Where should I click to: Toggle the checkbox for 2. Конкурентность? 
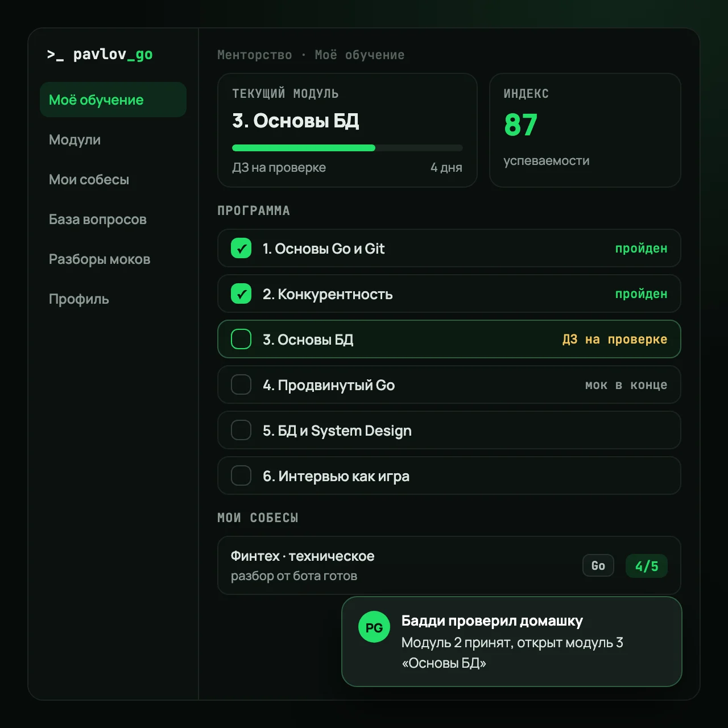[x=241, y=293]
